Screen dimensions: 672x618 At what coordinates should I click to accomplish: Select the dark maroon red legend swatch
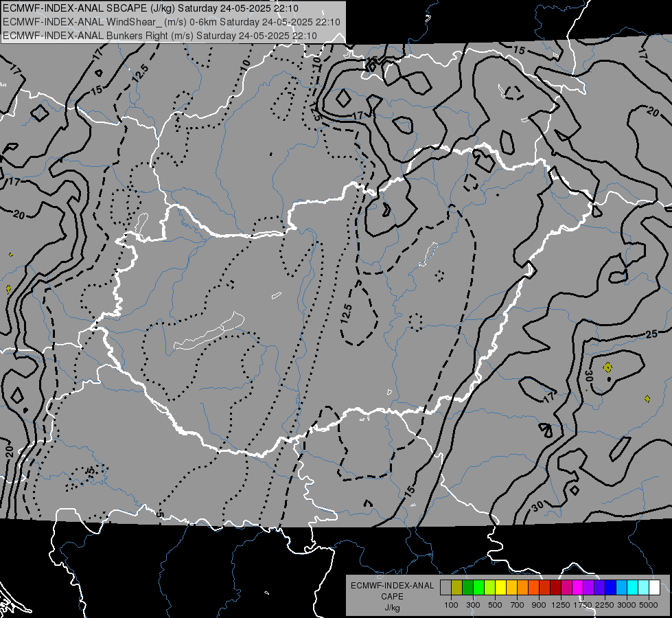click(x=556, y=587)
